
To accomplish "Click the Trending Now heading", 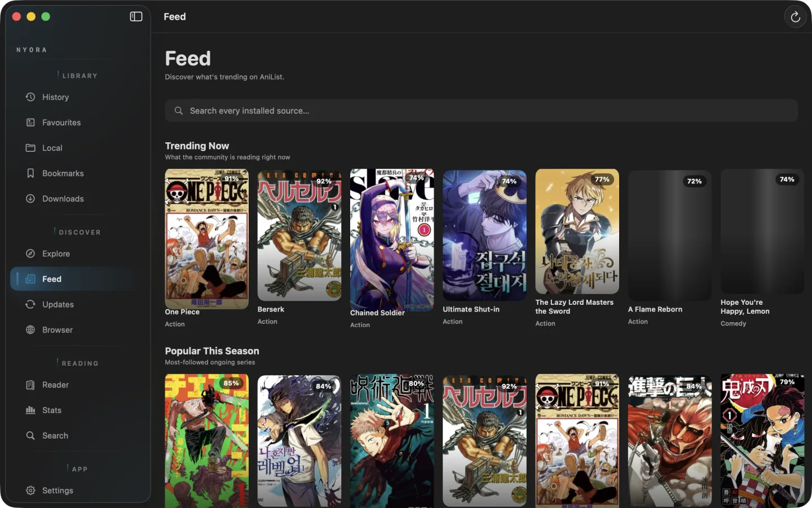I will coord(197,146).
